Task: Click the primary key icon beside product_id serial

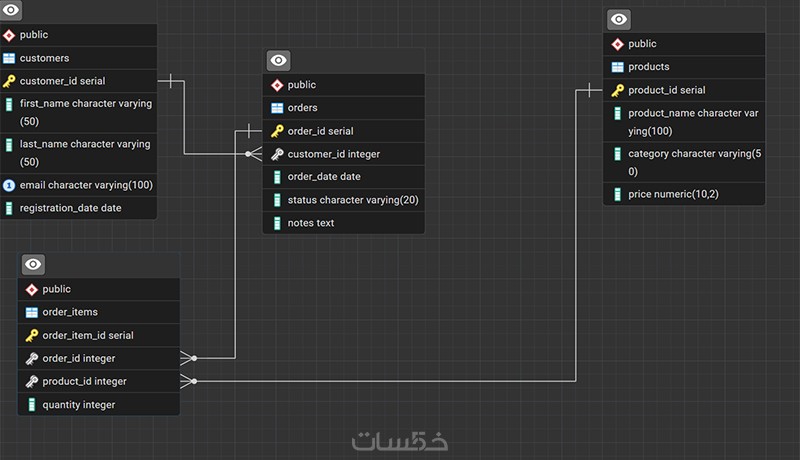Action: 617,90
